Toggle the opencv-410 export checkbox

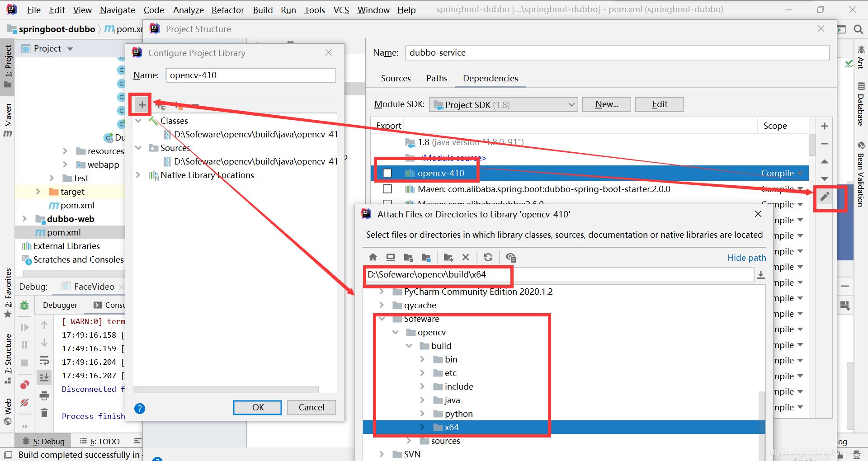pos(387,173)
